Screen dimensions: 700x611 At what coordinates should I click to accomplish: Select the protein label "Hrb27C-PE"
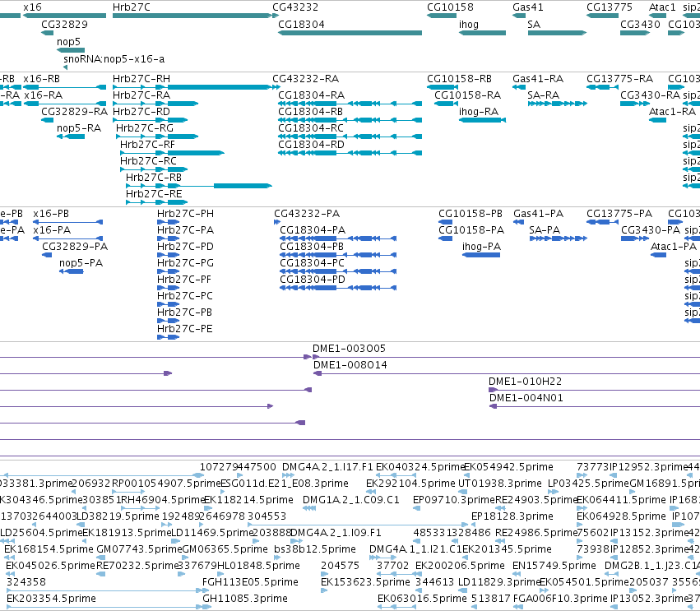click(185, 329)
